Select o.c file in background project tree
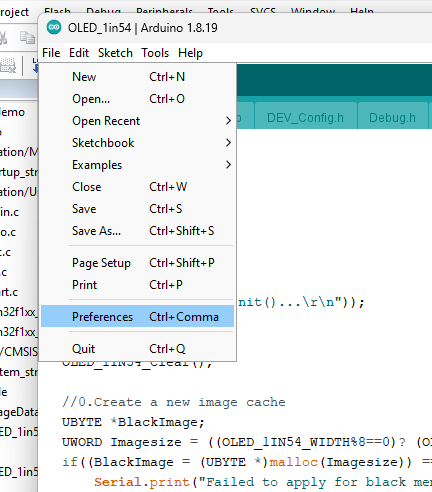The image size is (432, 492). (8, 232)
